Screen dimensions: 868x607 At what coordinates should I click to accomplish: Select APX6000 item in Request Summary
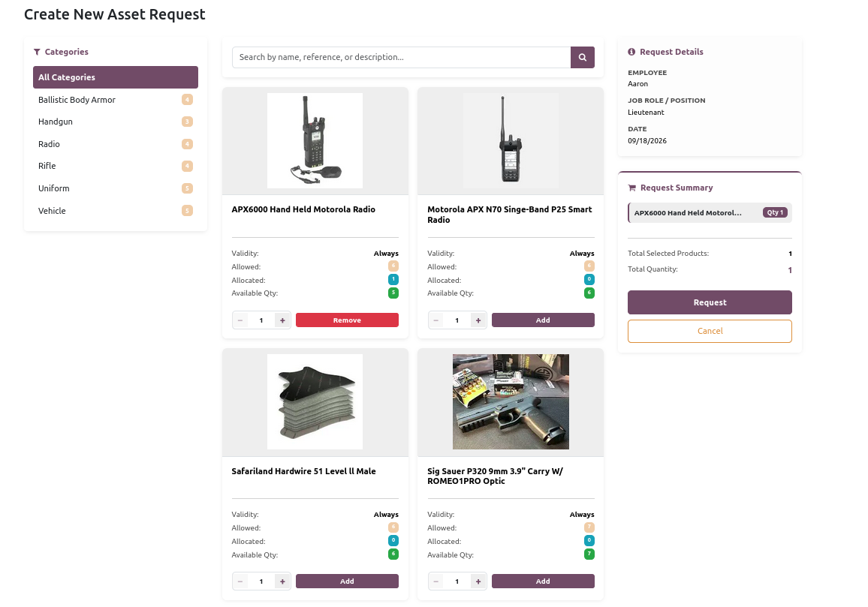pyautogui.click(x=710, y=212)
